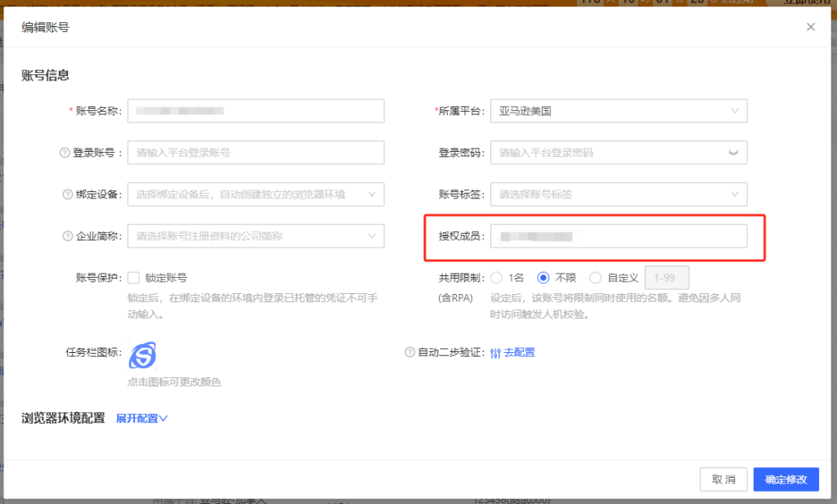
Task: Click help icon next to 企业简称
Action: click(x=68, y=236)
